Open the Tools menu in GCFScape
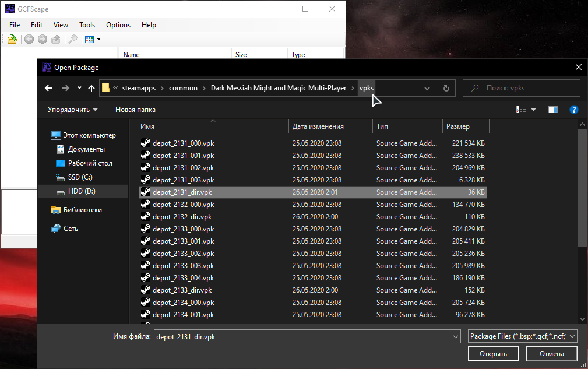This screenshot has height=369, width=588. click(x=87, y=25)
